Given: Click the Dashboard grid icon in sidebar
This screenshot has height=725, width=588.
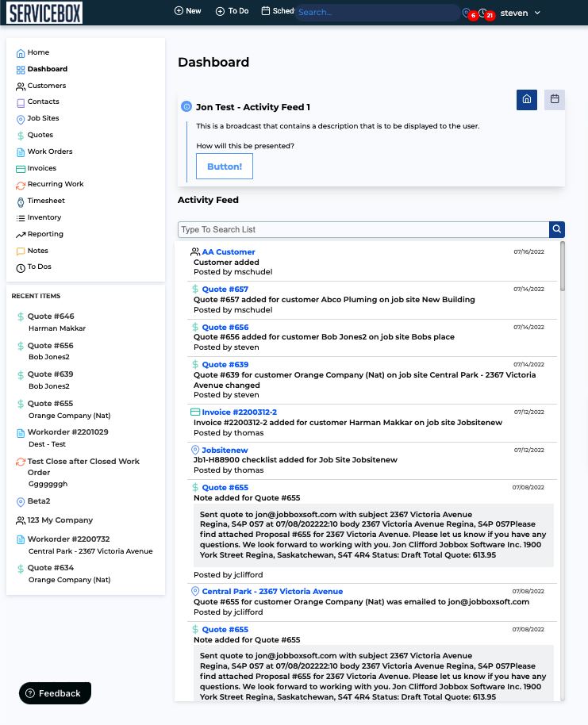Looking at the screenshot, I should (21, 70).
